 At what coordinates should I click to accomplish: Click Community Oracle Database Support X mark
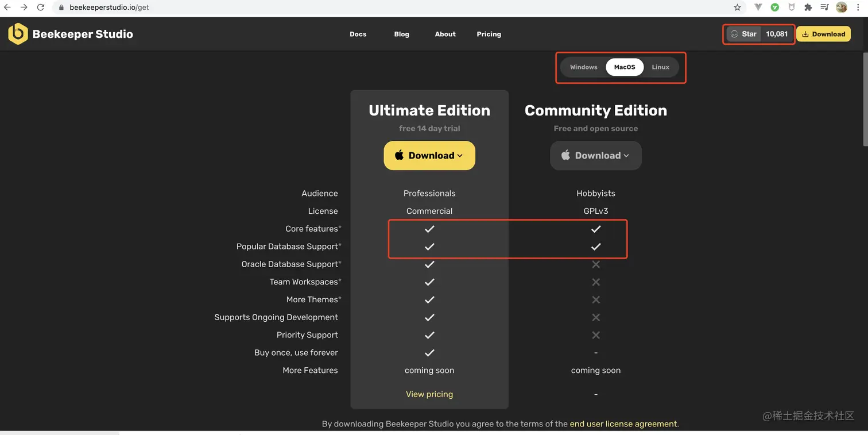[596, 264]
